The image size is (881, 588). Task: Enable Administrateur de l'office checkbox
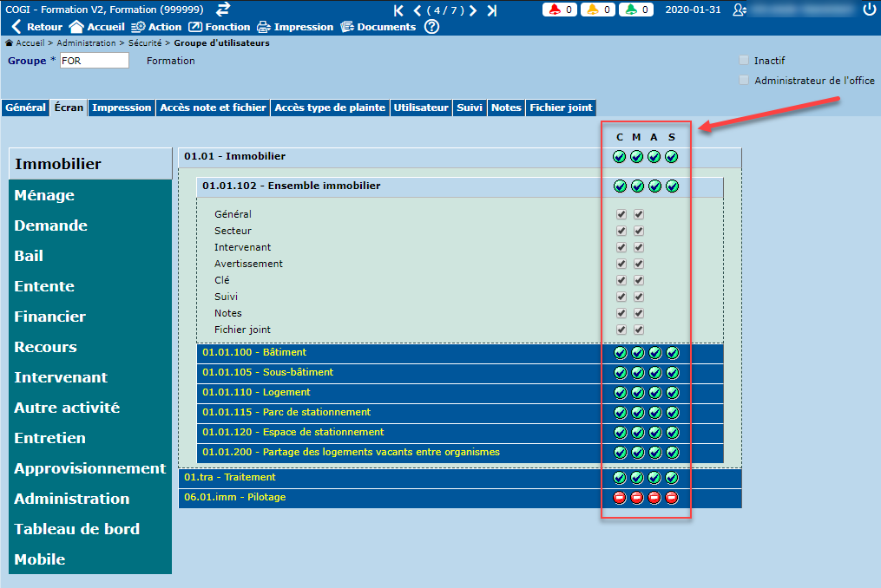[743, 81]
